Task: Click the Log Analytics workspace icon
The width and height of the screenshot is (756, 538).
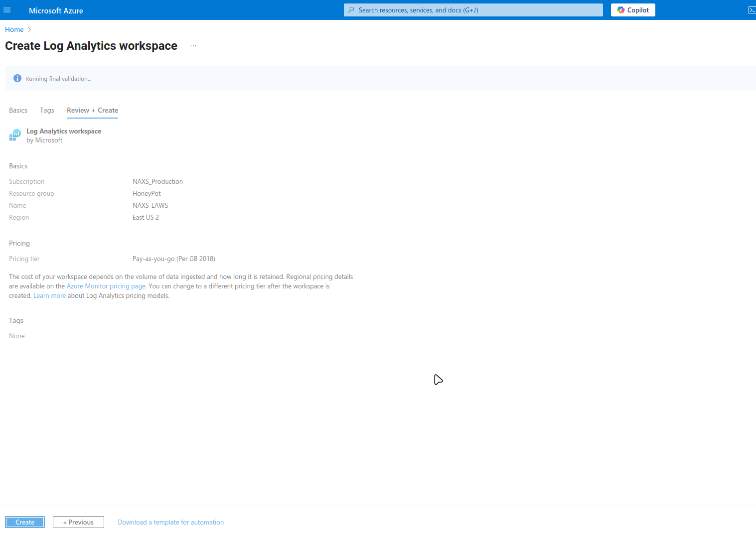Action: click(15, 135)
